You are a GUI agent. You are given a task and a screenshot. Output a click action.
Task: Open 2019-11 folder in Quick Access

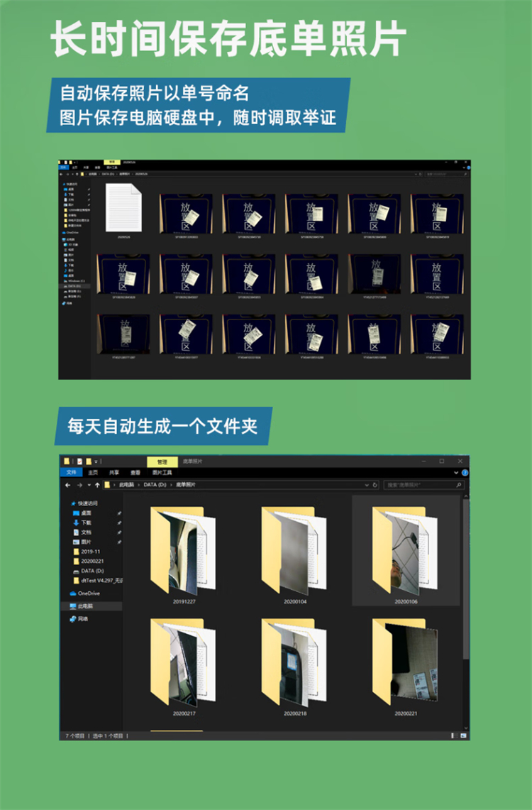[x=91, y=551]
